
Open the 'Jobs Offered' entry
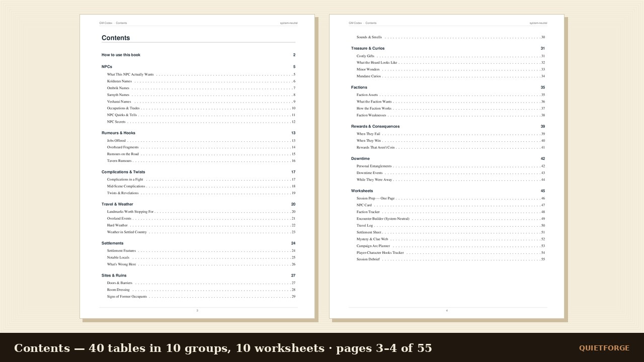click(201, 141)
